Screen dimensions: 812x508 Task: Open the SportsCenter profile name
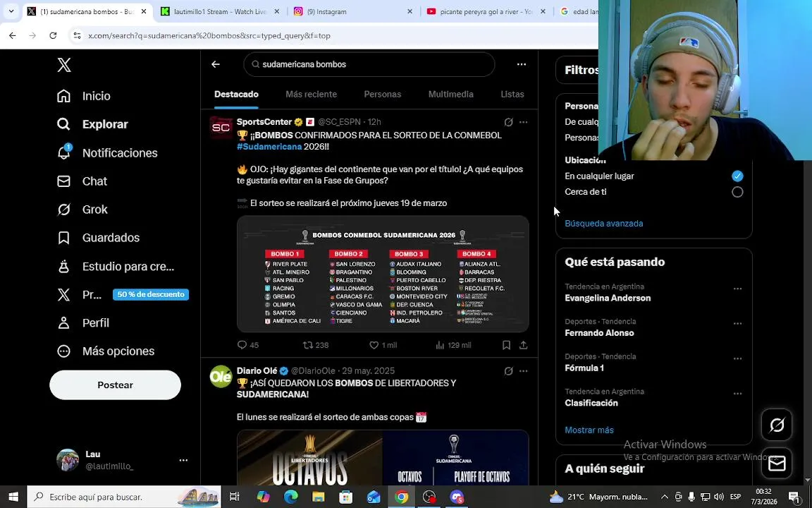[x=264, y=122]
